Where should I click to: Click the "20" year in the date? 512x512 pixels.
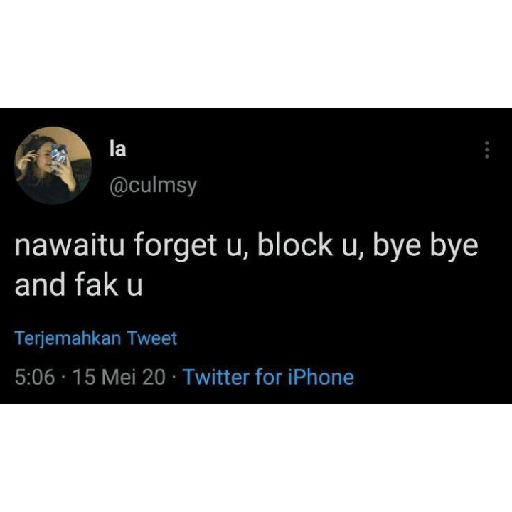154,377
